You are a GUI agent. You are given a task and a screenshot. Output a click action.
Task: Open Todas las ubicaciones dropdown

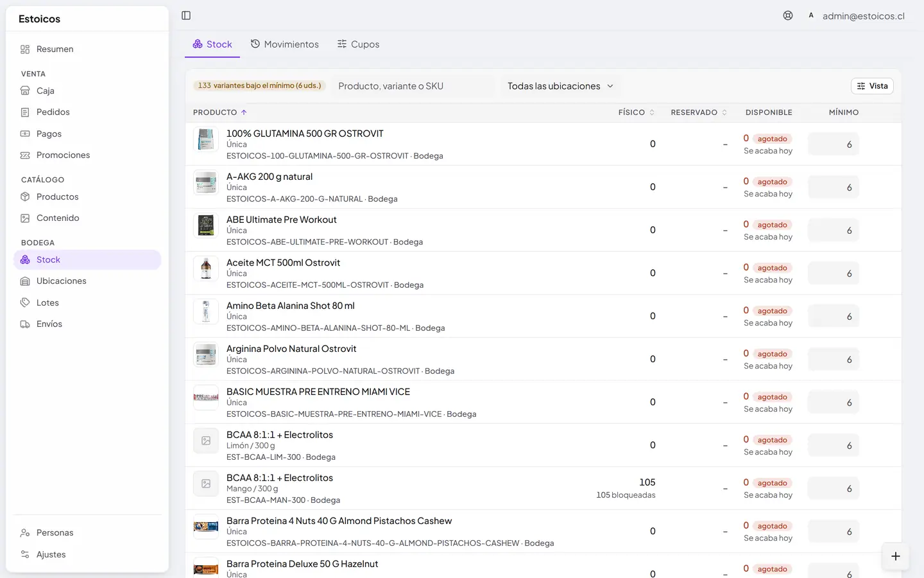[x=560, y=86]
